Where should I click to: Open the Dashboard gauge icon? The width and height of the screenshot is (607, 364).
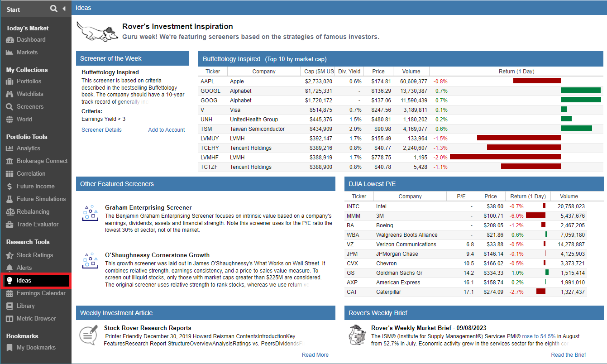[10, 40]
